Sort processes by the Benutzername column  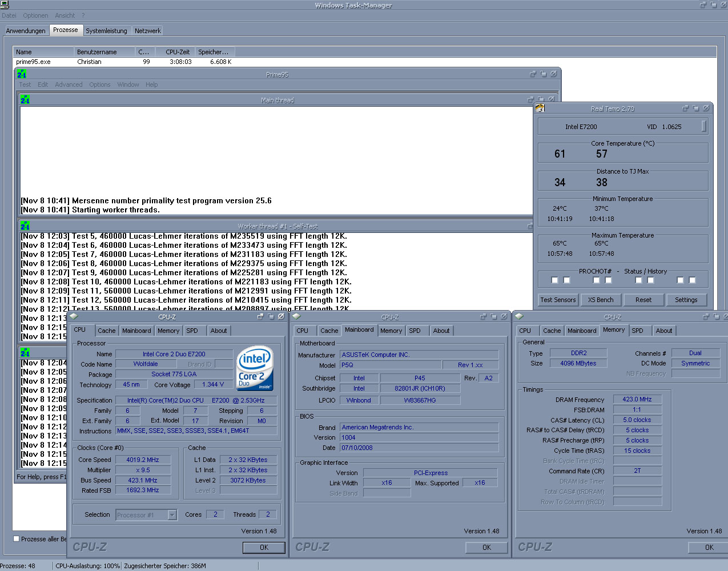[x=105, y=52]
